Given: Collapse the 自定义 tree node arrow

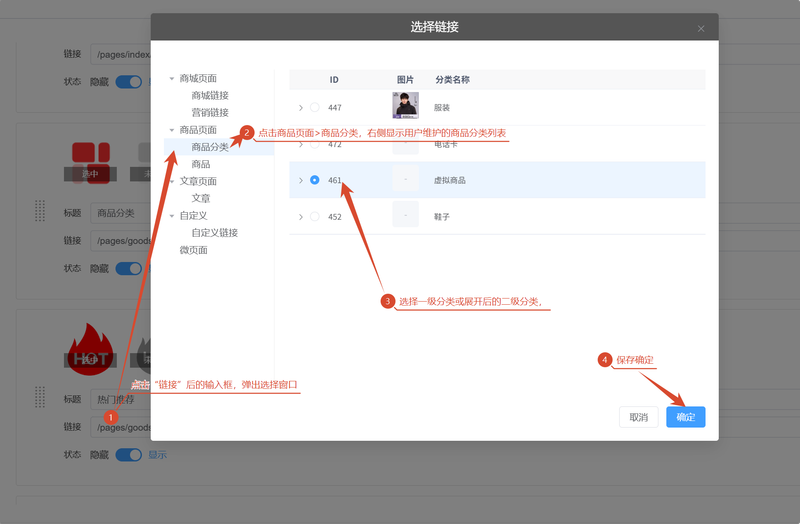Looking at the screenshot, I should [171, 216].
